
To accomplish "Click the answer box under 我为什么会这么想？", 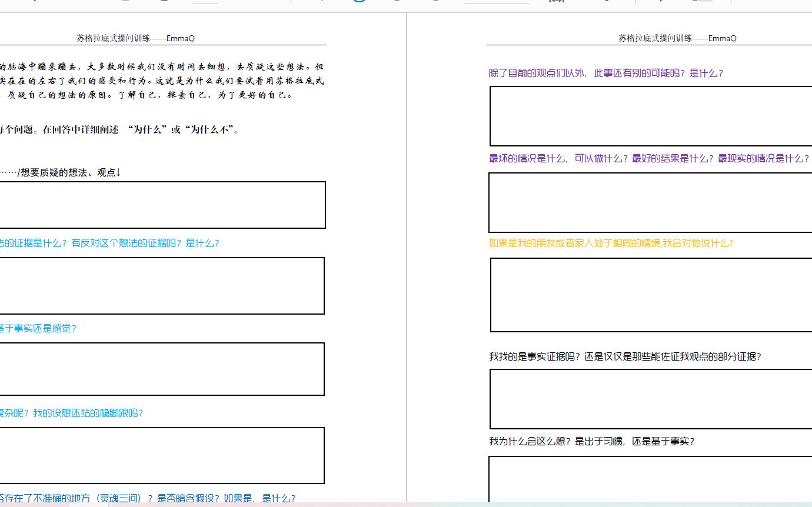I will (x=651, y=480).
